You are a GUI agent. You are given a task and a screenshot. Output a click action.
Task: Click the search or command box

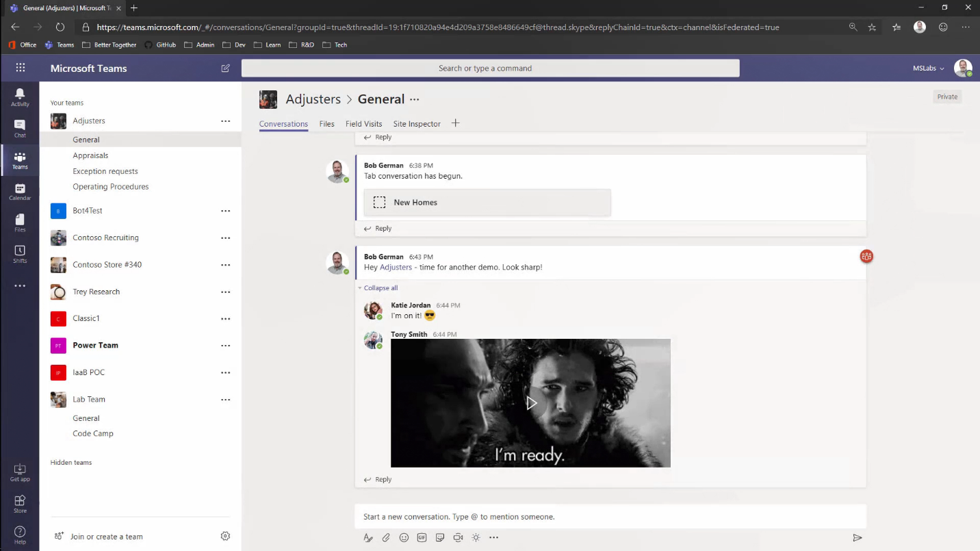[x=490, y=68]
